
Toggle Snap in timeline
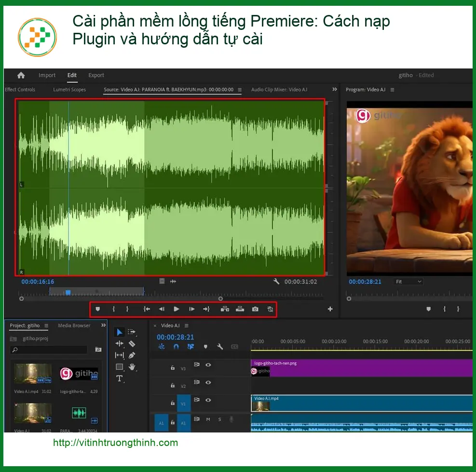[176, 346]
